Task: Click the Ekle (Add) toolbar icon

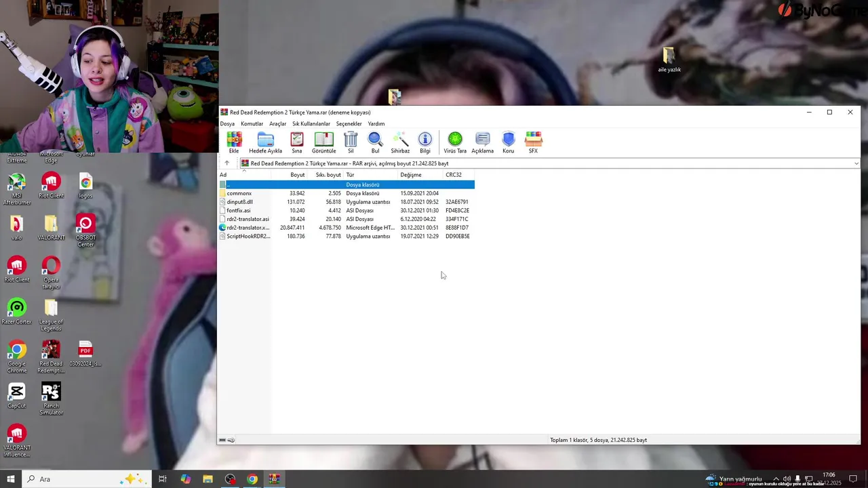Action: click(x=234, y=142)
